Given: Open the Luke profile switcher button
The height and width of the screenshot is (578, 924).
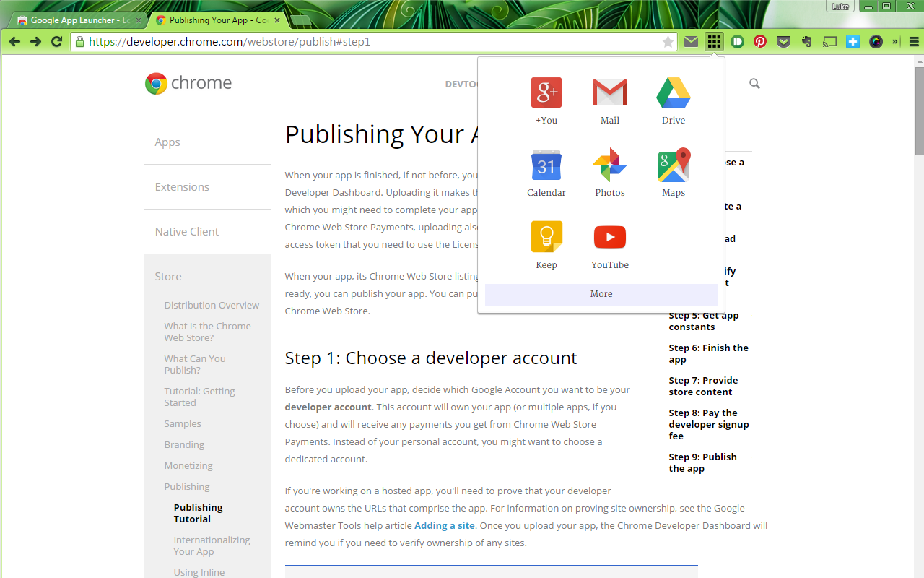Looking at the screenshot, I should pos(840,7).
